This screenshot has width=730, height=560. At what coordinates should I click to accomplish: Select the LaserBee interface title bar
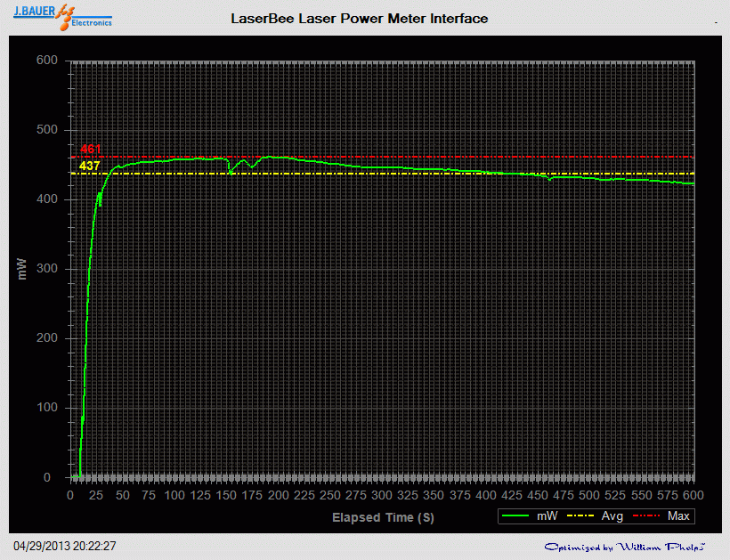pos(360,18)
